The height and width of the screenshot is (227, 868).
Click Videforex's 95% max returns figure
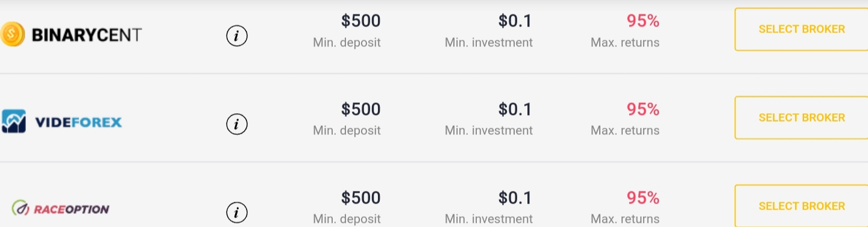point(643,109)
